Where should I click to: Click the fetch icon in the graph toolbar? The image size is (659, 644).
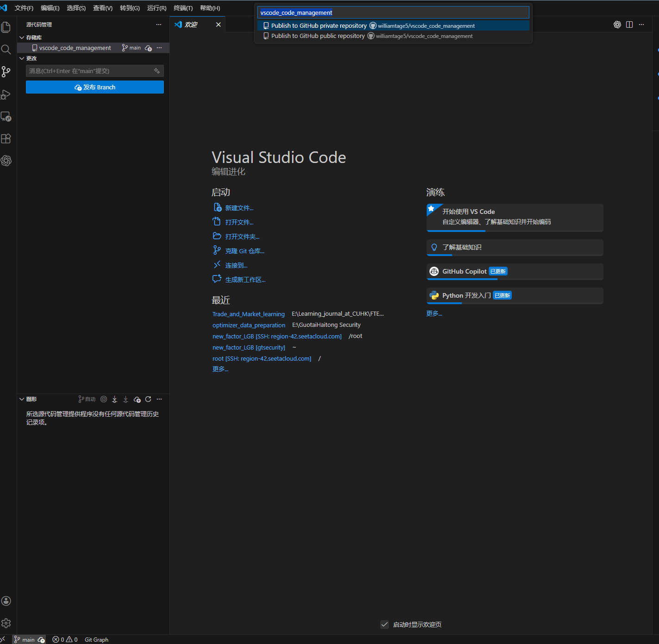[x=114, y=399]
